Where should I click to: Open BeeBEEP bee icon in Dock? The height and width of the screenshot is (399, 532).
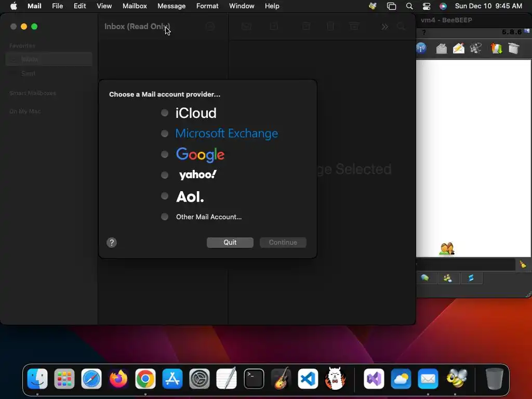[457, 378]
